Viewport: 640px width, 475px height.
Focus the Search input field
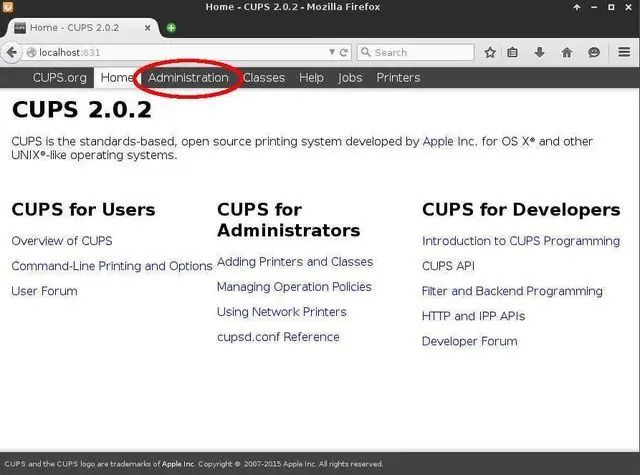(416, 52)
